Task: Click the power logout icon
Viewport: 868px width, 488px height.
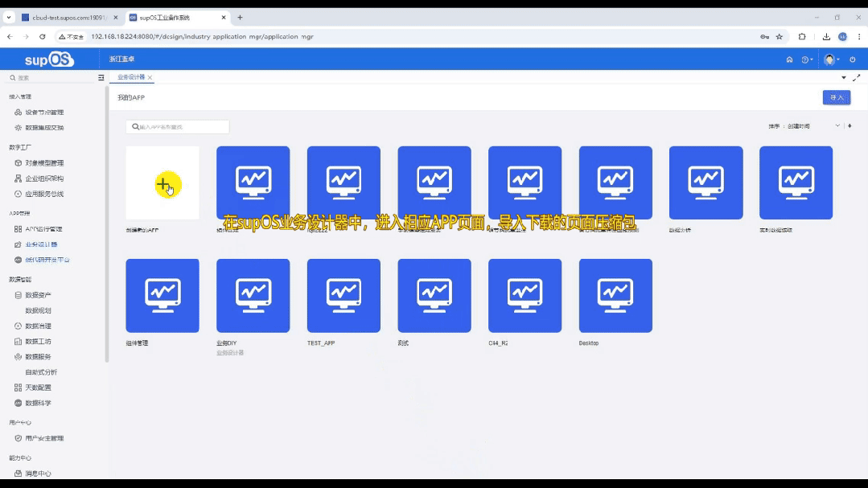Action: tap(853, 59)
